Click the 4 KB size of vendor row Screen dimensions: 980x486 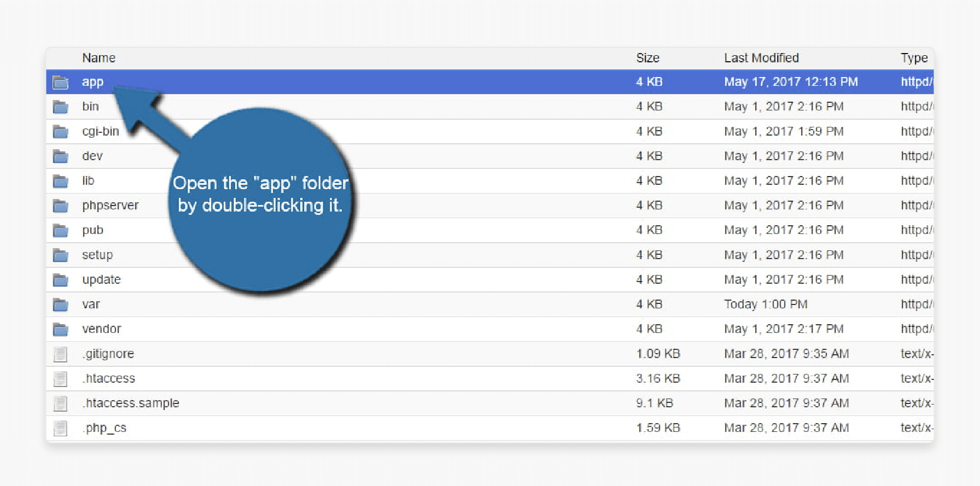[x=649, y=329]
